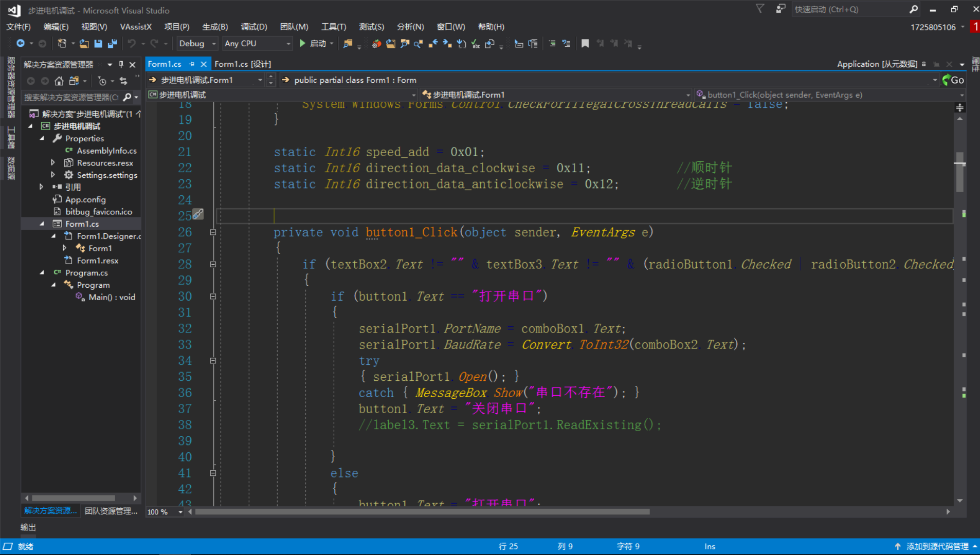Click the sync active document icon
980x555 pixels.
[x=123, y=81]
